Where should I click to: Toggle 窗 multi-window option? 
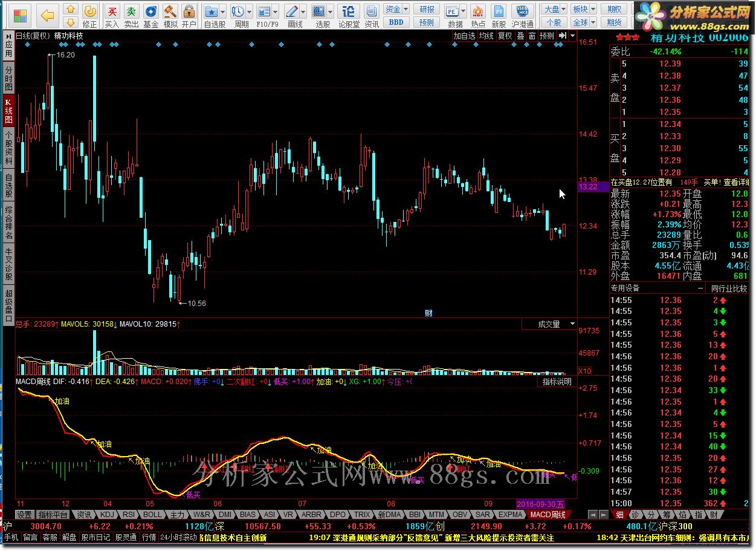[x=532, y=36]
